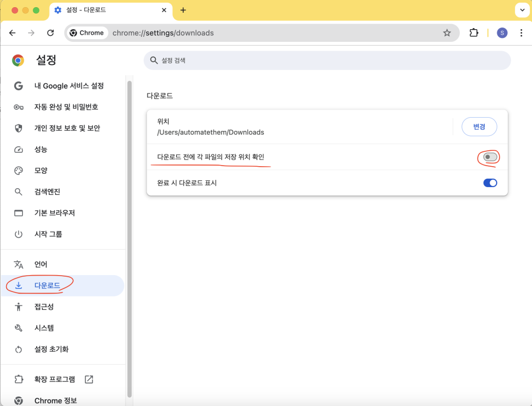Select 개인 정보 보호 및 보안 in sidebar
The height and width of the screenshot is (406, 532).
click(x=67, y=128)
